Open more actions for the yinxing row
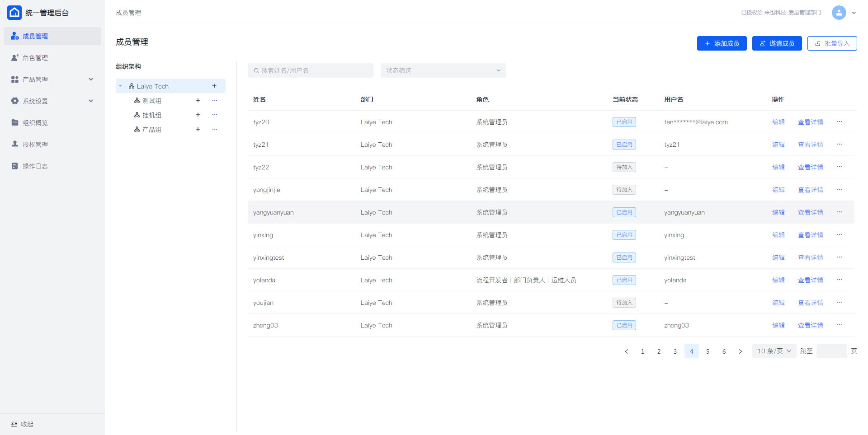Viewport: 868px width, 435px height. pyautogui.click(x=840, y=234)
